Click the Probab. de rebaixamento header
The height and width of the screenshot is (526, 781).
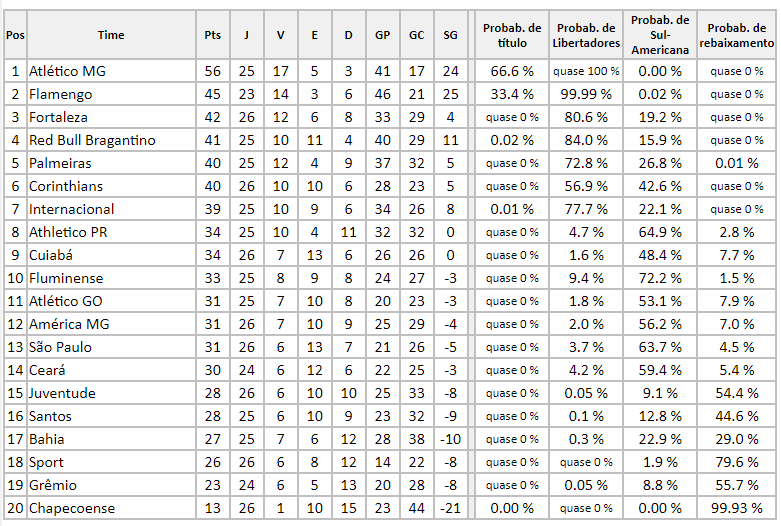(737, 35)
